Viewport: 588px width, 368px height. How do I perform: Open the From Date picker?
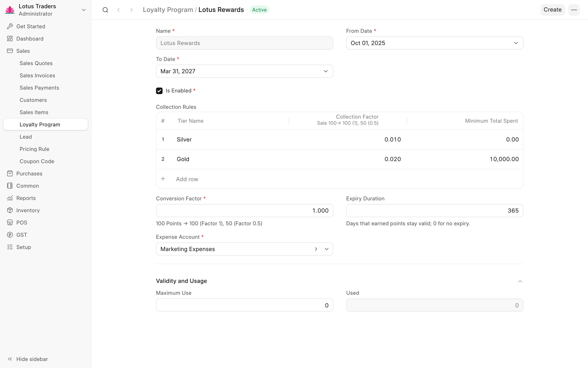[435, 43]
